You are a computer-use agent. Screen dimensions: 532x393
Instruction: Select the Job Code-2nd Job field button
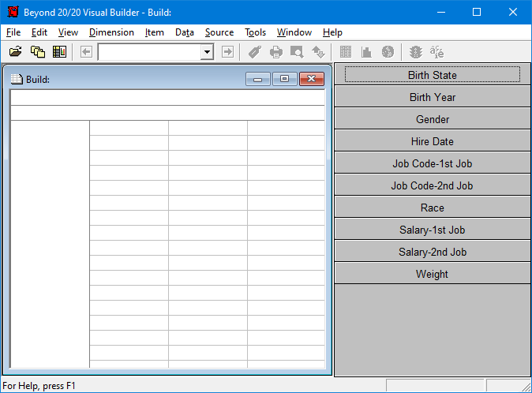433,185
